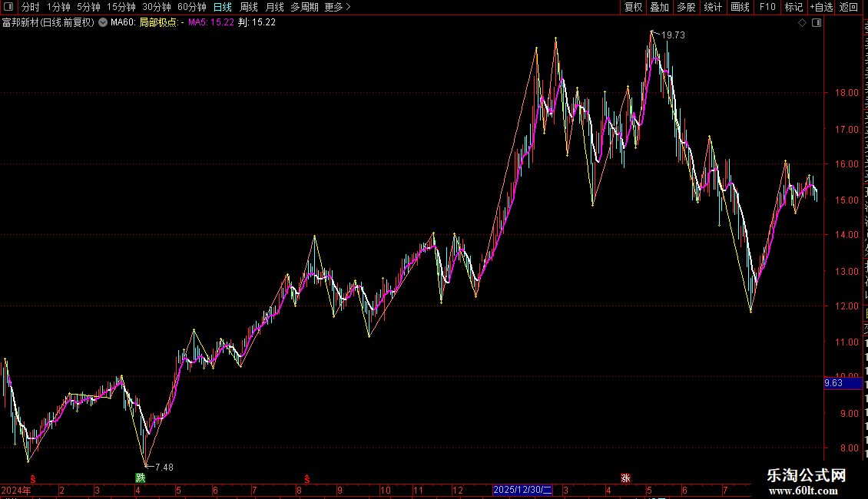Viewport: 868px width, 499px height.
Task: Click the green 跌 marker icon
Action: 141,478
